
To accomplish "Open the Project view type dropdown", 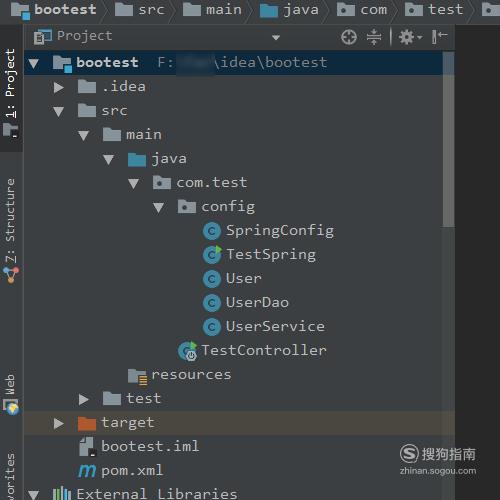I will (275, 37).
